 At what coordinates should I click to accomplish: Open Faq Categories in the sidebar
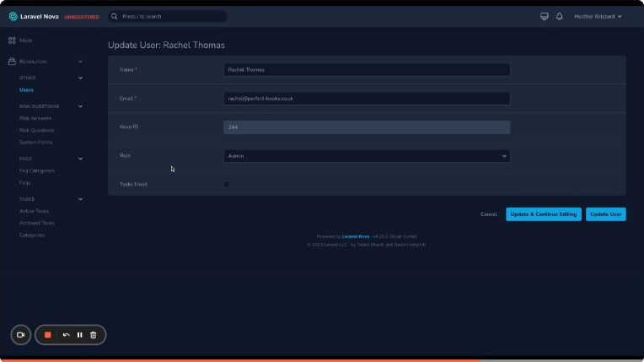37,170
